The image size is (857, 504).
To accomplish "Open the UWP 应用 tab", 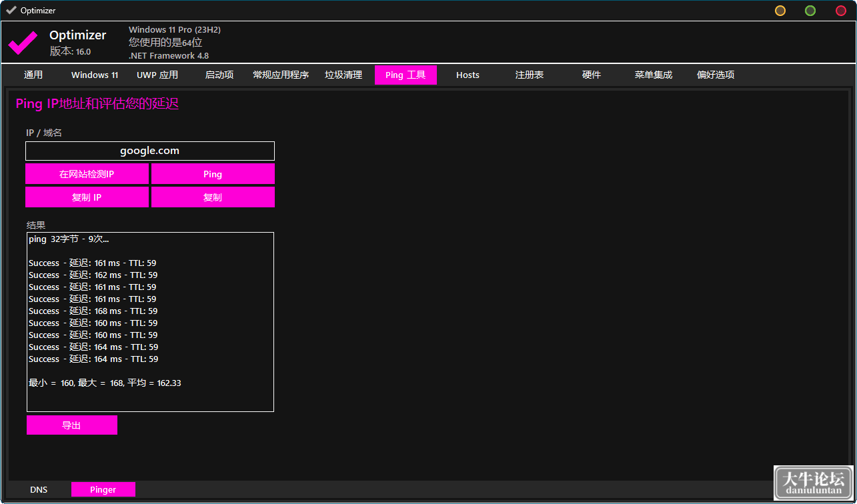I will click(157, 75).
